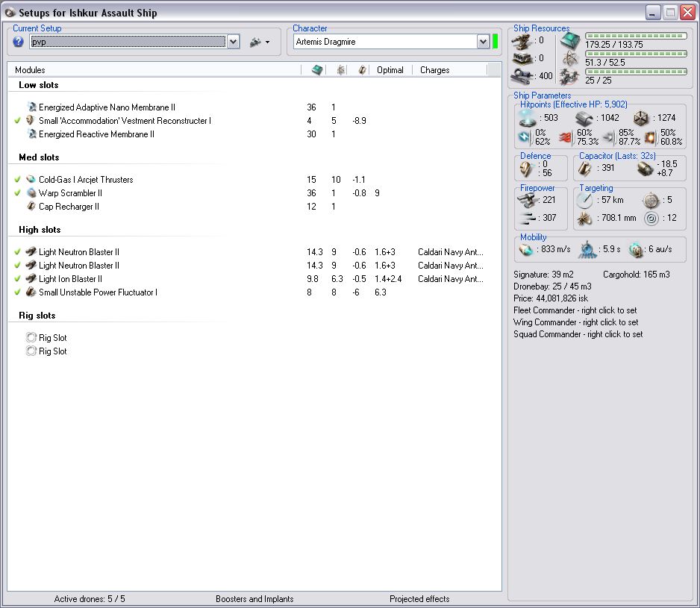Click Fleet Commander - right click to set
The image size is (700, 608).
(575, 310)
